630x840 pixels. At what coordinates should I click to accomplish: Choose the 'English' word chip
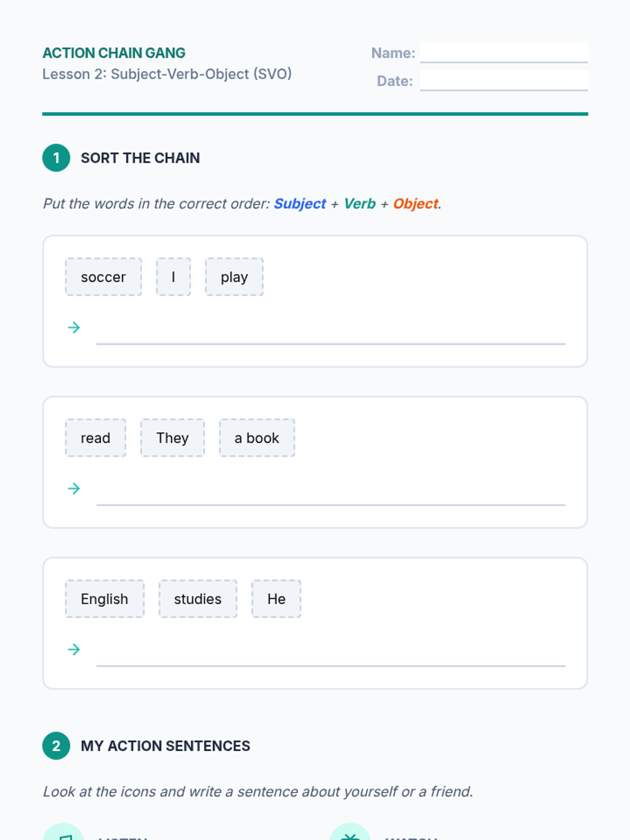tap(104, 599)
